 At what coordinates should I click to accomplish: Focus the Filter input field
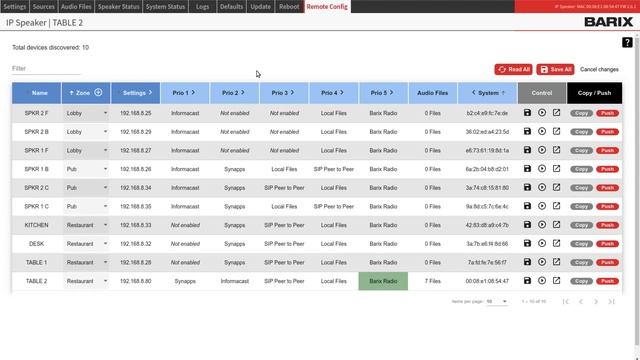coord(46,69)
